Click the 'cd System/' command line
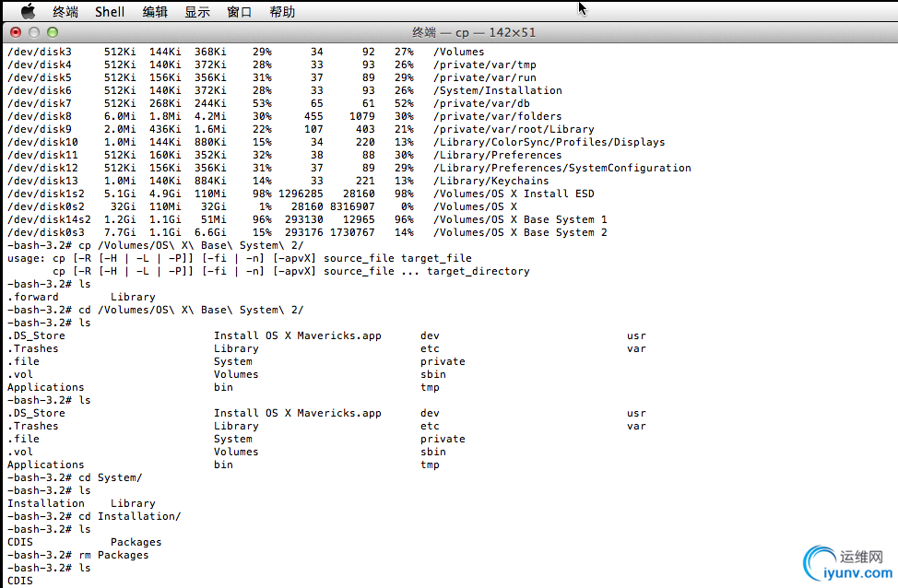The width and height of the screenshot is (898, 588). coord(111,477)
